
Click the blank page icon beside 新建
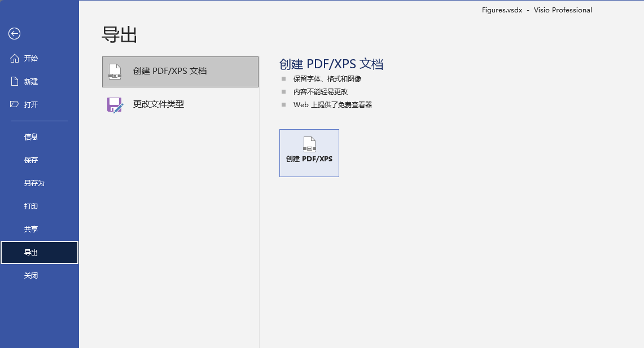point(14,81)
